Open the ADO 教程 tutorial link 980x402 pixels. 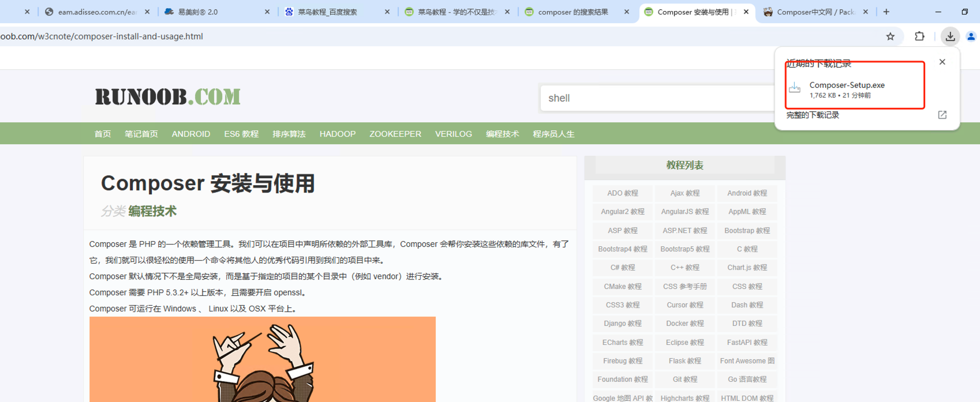pyautogui.click(x=623, y=193)
